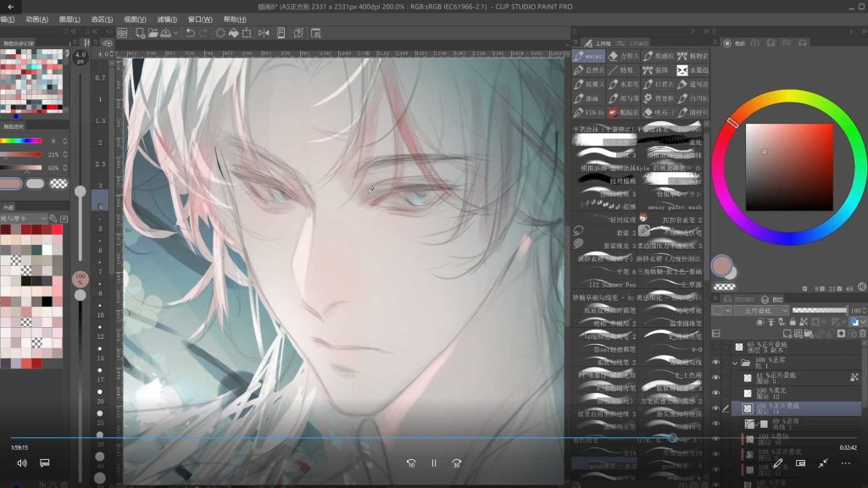
Task: Select the '油画' oil paint sub tool group
Action: click(588, 98)
